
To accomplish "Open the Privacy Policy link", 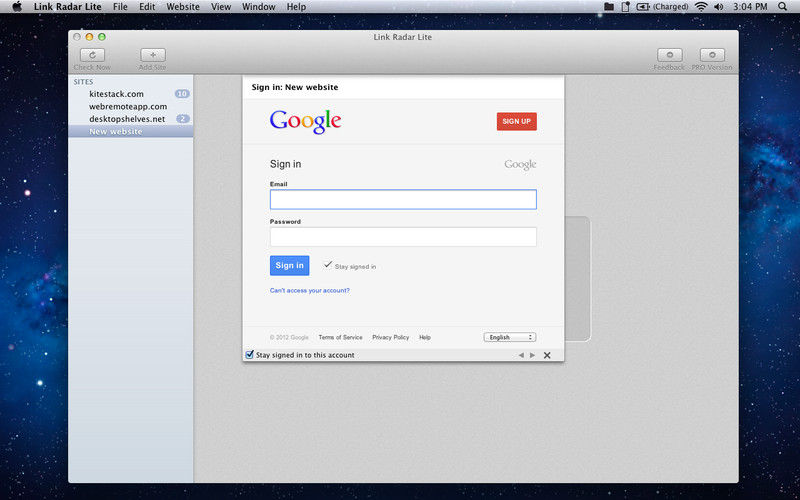I will tap(390, 337).
